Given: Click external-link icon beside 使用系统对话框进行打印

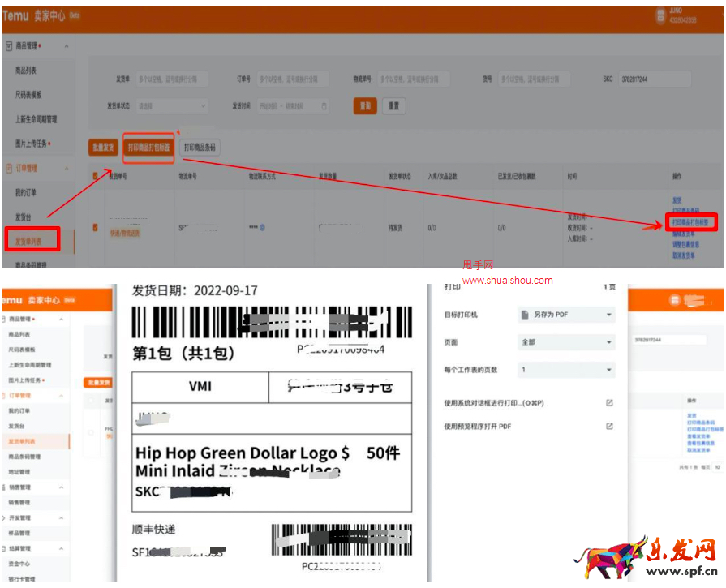Looking at the screenshot, I should (x=609, y=403).
